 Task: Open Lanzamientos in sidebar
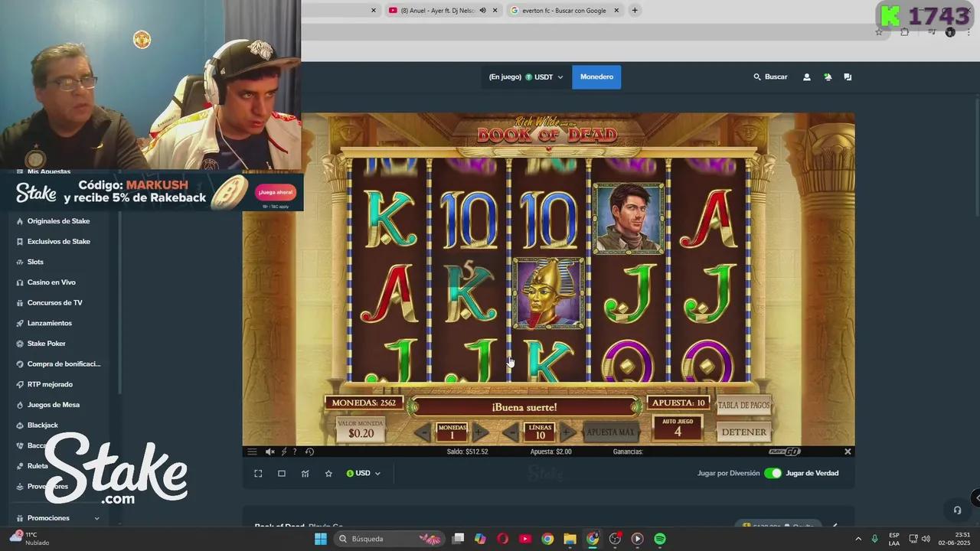tap(50, 323)
